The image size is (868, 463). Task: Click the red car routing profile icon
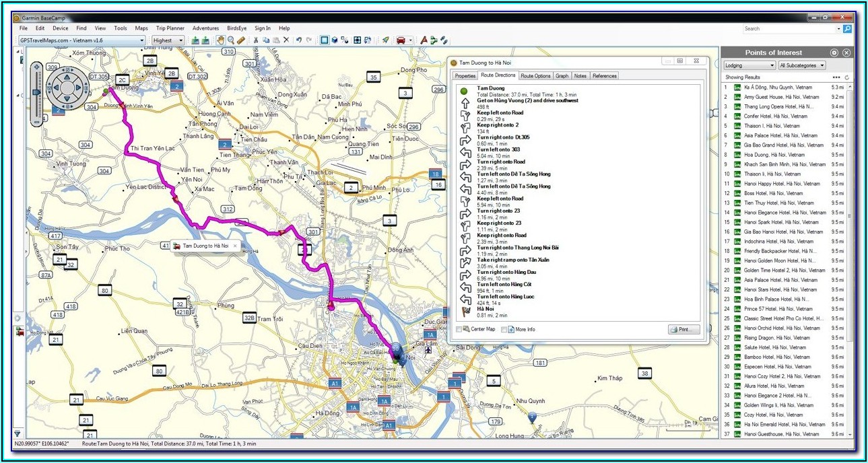[x=401, y=40]
